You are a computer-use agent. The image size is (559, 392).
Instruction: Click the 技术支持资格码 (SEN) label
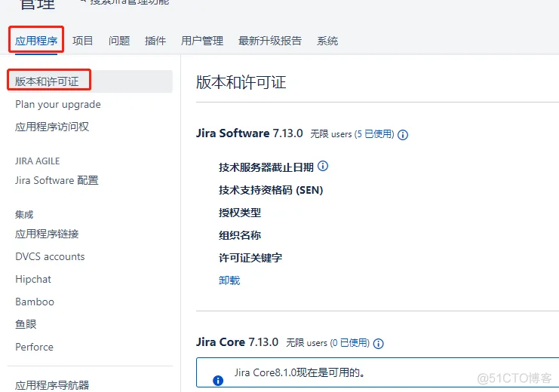[x=271, y=190]
